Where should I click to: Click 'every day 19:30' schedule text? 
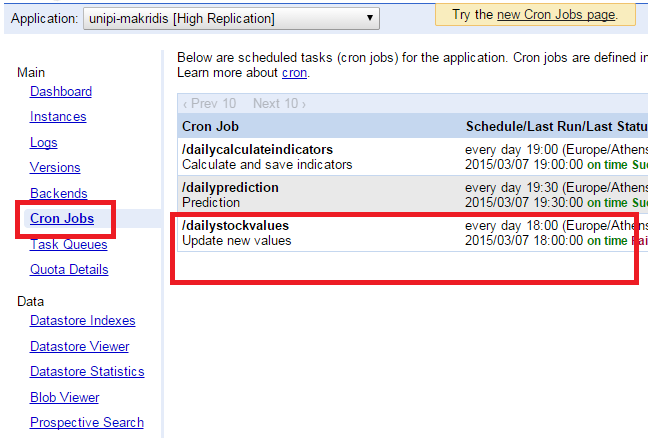tap(512, 187)
